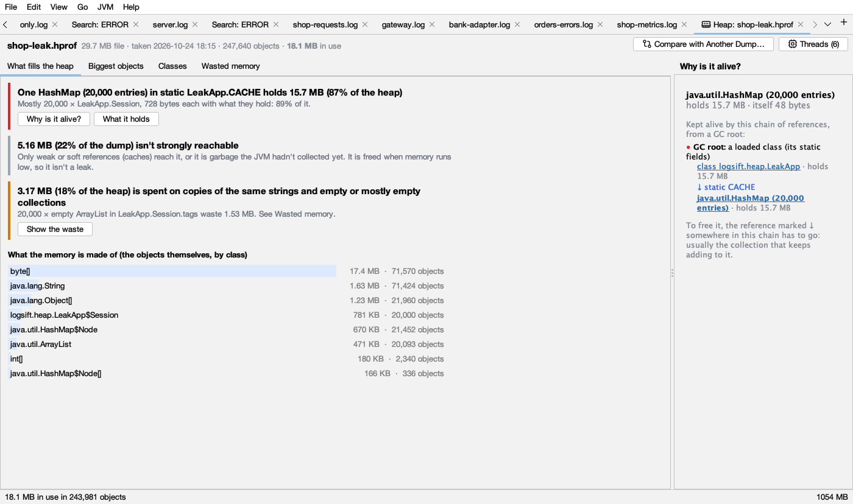The width and height of the screenshot is (853, 504).
Task: Select the byte[] class row
Action: point(227,271)
